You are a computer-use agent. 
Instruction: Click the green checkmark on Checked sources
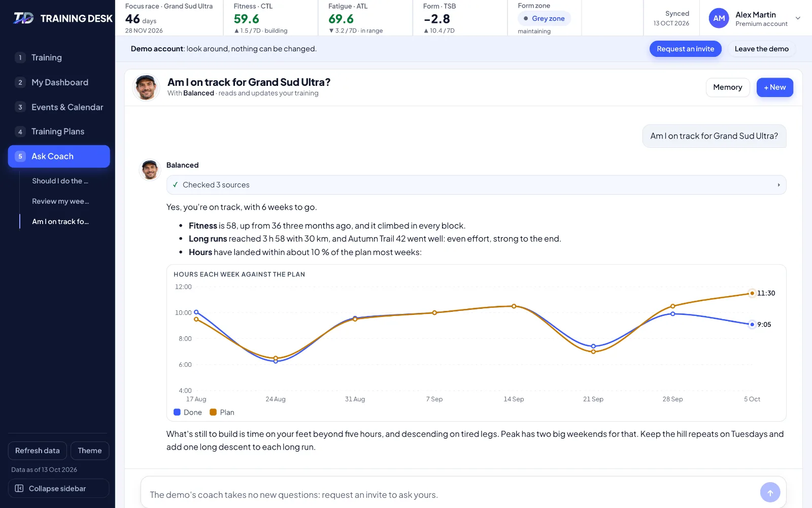[x=175, y=185]
